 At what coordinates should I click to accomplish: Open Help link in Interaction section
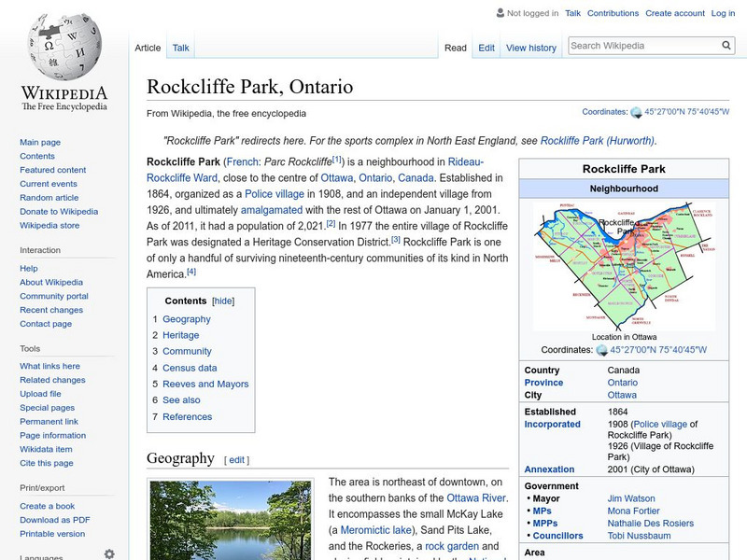[29, 269]
